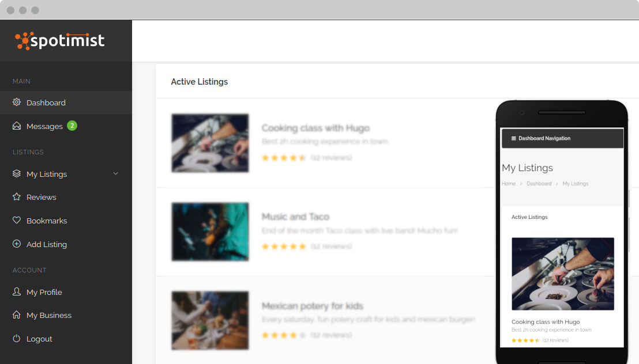Click the Messages envelope icon
Viewport: 639px width, 364px height.
17,126
